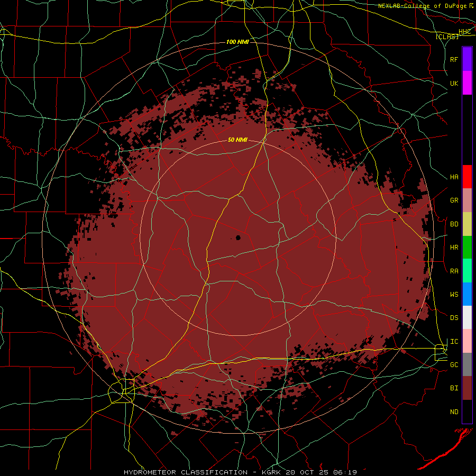Click the WS blue legend swatch
476x476 pixels.
(x=467, y=294)
